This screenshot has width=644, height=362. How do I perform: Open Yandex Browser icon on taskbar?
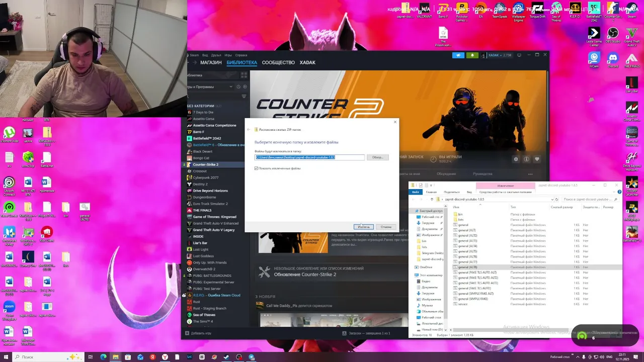pyautogui.click(x=165, y=357)
